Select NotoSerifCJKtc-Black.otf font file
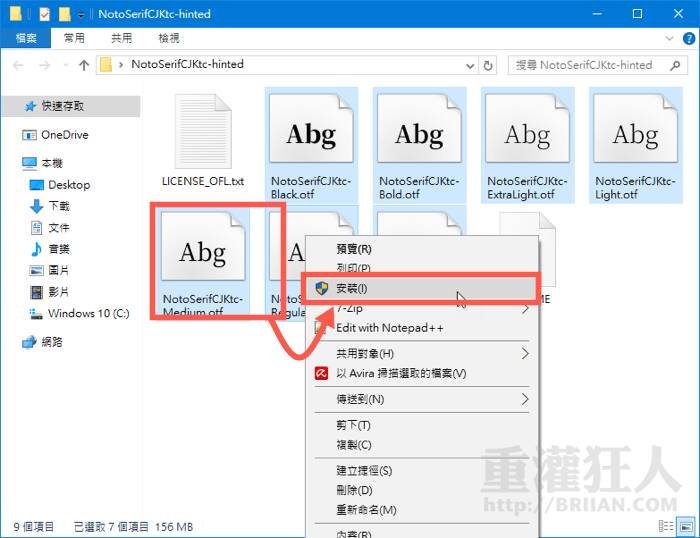 point(311,145)
